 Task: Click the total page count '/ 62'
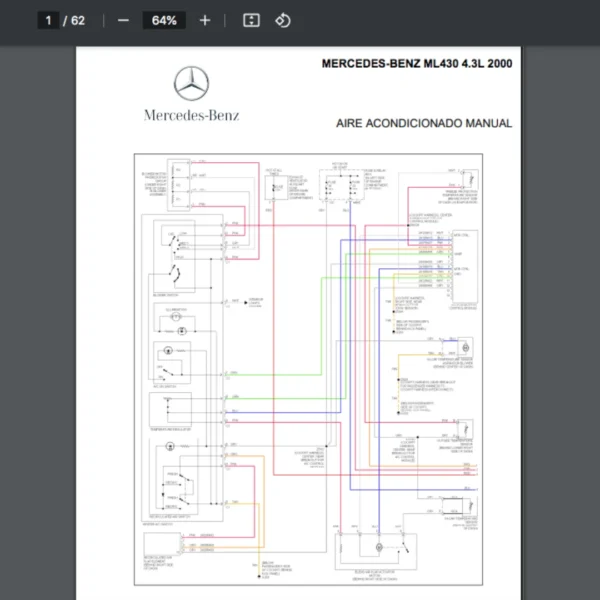tap(77, 20)
